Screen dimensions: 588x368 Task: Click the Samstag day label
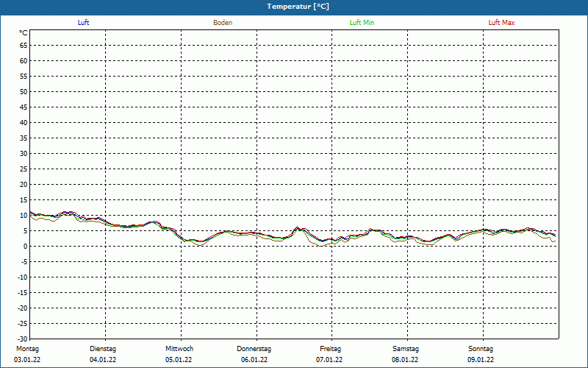pos(406,349)
